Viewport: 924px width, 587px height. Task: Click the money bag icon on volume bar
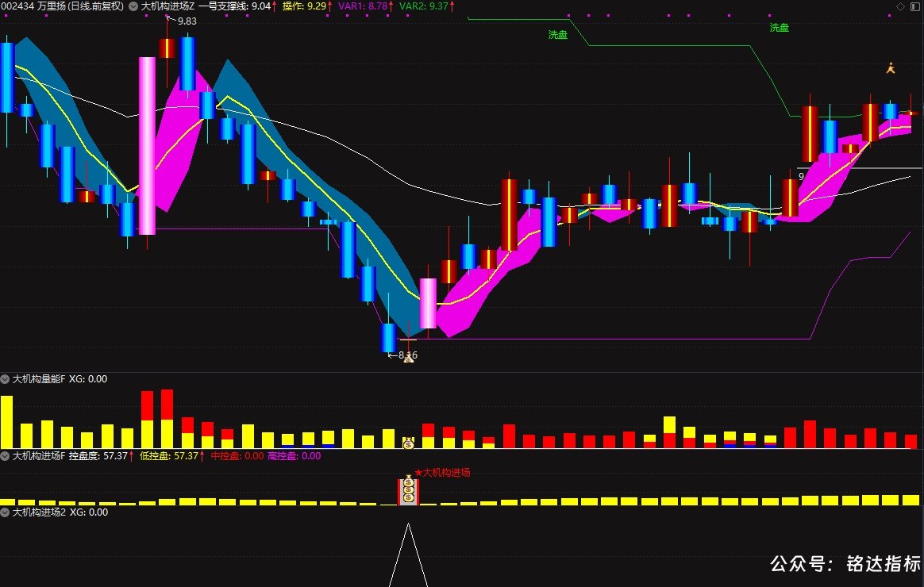coord(408,443)
